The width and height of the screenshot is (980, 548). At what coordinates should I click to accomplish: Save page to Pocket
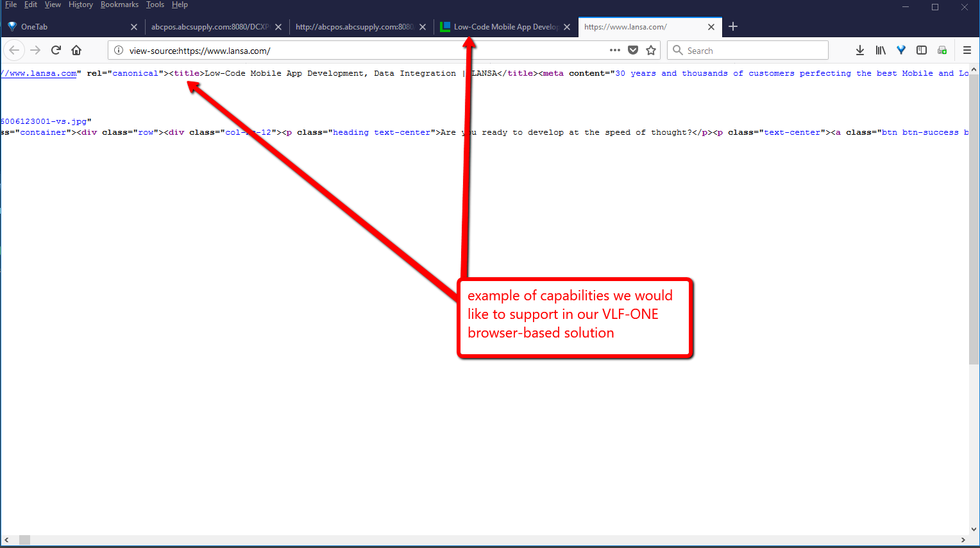pos(633,50)
